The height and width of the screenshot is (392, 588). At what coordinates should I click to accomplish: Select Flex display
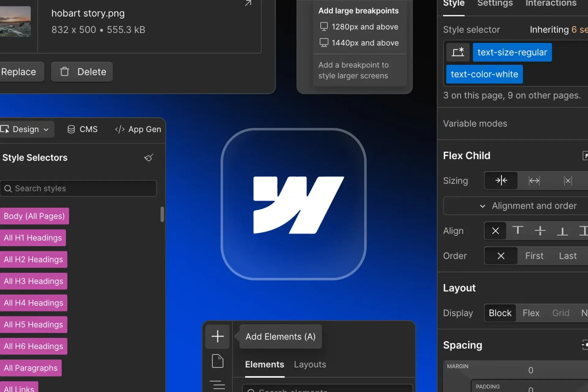click(531, 313)
